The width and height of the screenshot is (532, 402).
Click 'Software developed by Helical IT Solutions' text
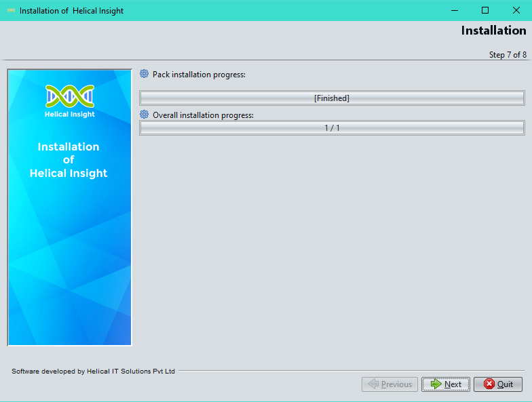point(94,371)
